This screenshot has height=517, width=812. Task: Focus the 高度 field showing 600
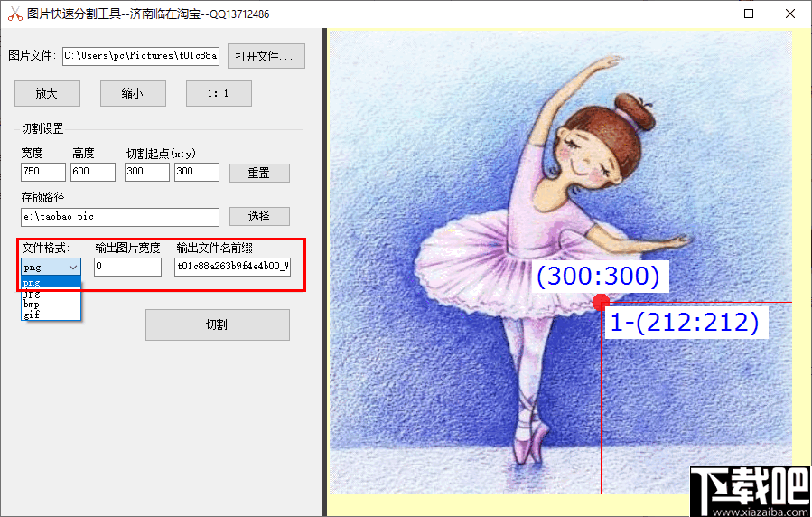[x=93, y=172]
